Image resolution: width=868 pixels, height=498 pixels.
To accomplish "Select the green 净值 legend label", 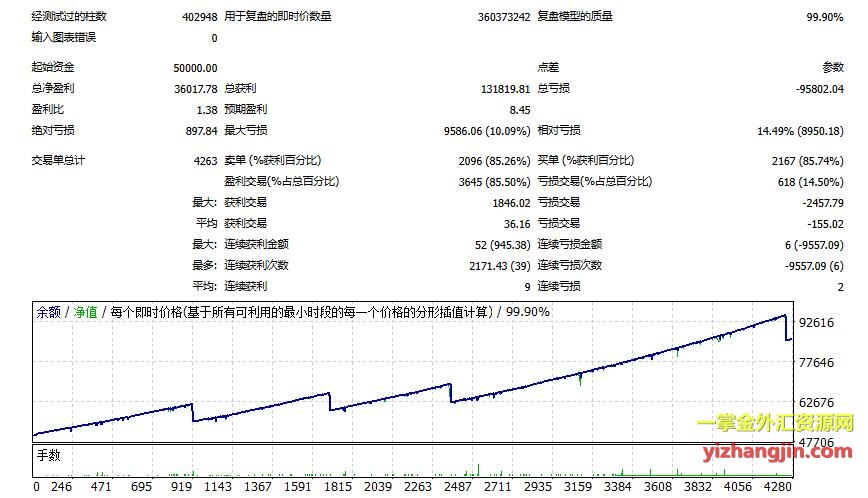I will click(85, 312).
